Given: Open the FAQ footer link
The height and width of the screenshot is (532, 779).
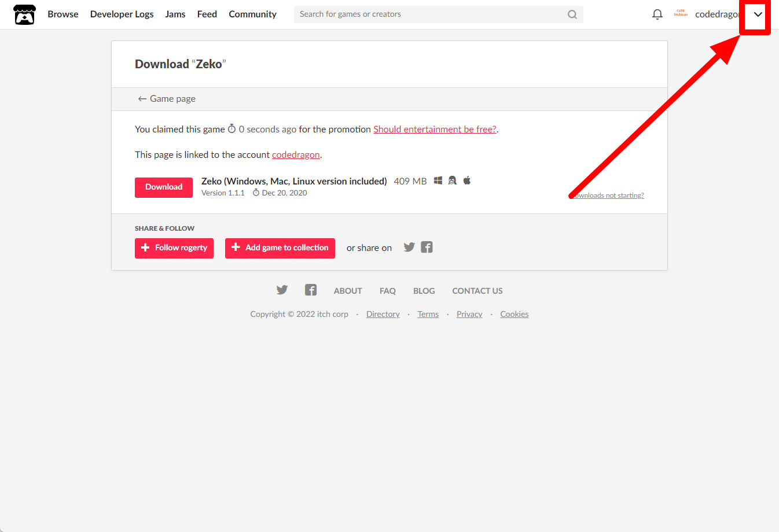Looking at the screenshot, I should [x=388, y=291].
